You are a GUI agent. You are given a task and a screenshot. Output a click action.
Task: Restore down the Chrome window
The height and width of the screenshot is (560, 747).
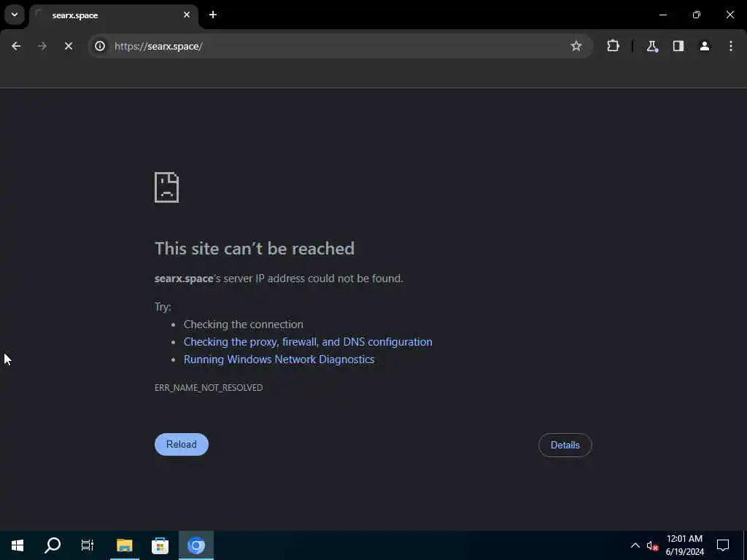pyautogui.click(x=697, y=15)
